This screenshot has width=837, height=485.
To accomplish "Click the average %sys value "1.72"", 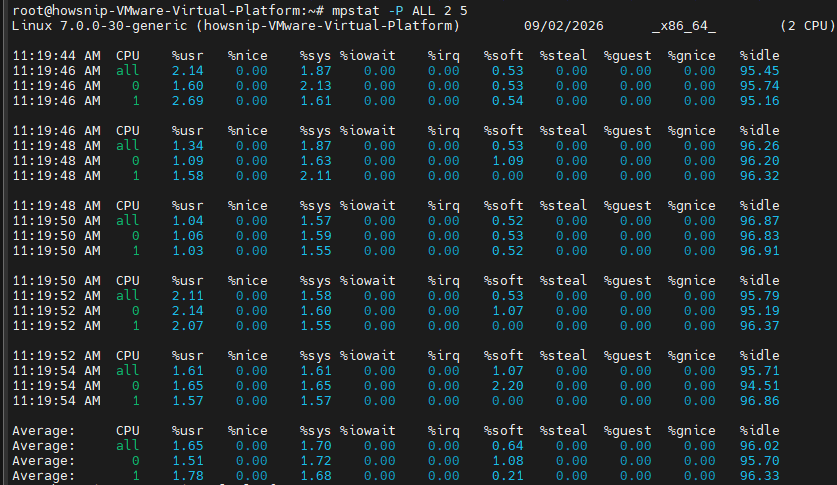I will pos(316,460).
